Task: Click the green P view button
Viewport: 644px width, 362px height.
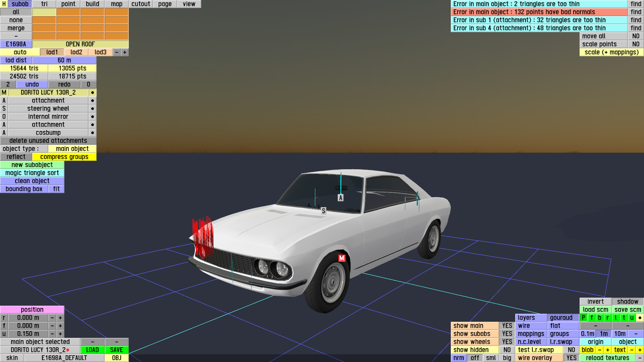Action: click(x=583, y=318)
